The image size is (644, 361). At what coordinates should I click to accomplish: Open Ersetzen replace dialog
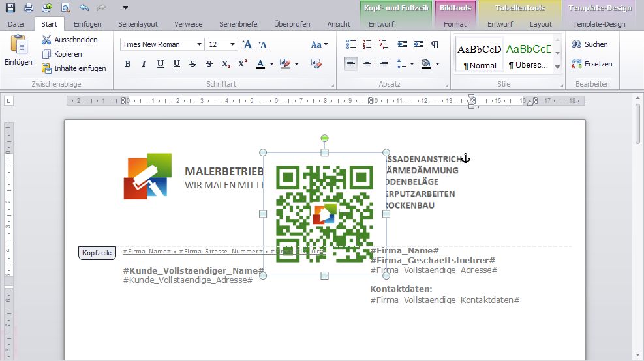[x=592, y=64]
